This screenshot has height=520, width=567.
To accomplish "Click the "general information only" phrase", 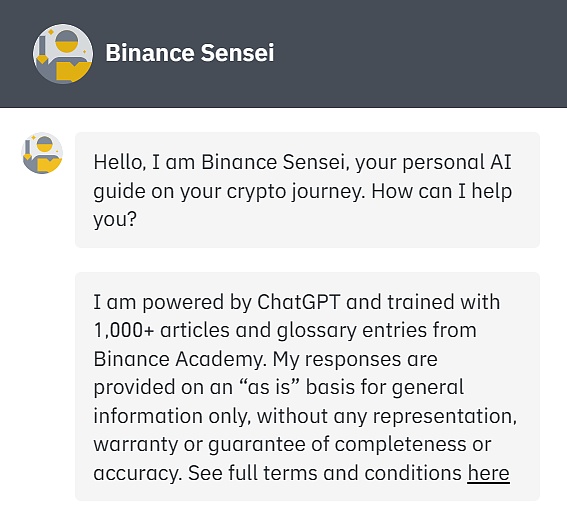I will 278,401.
